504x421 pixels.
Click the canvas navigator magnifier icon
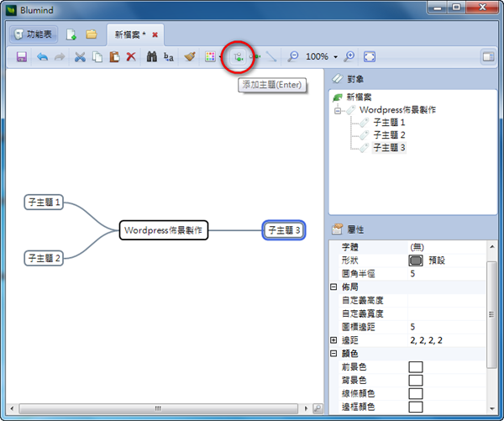tap(318, 408)
